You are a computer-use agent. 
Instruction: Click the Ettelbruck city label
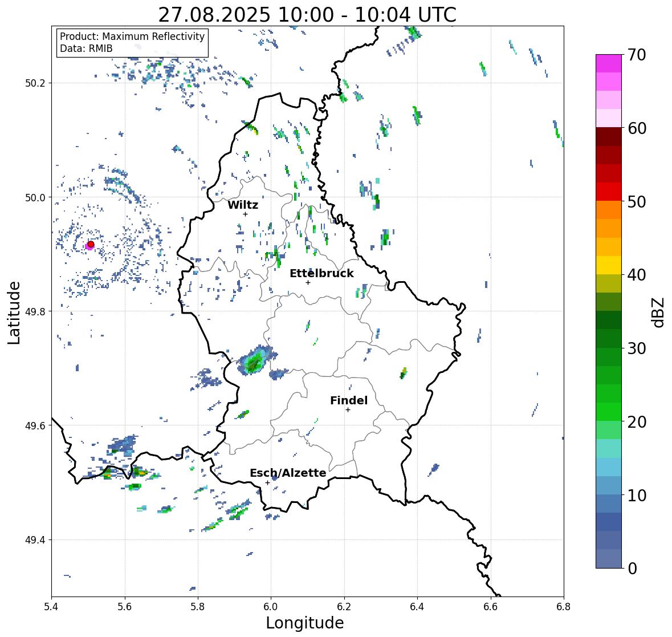tap(321, 274)
